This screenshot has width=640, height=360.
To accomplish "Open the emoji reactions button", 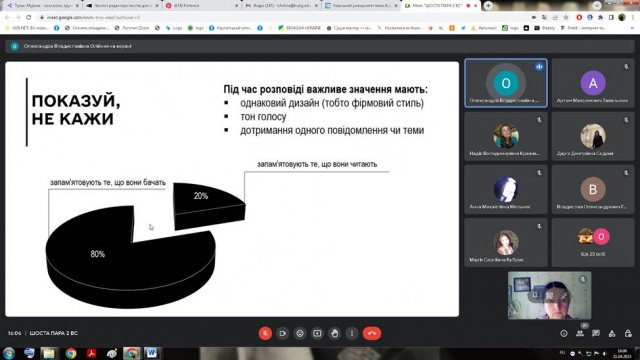I will coord(300,333).
